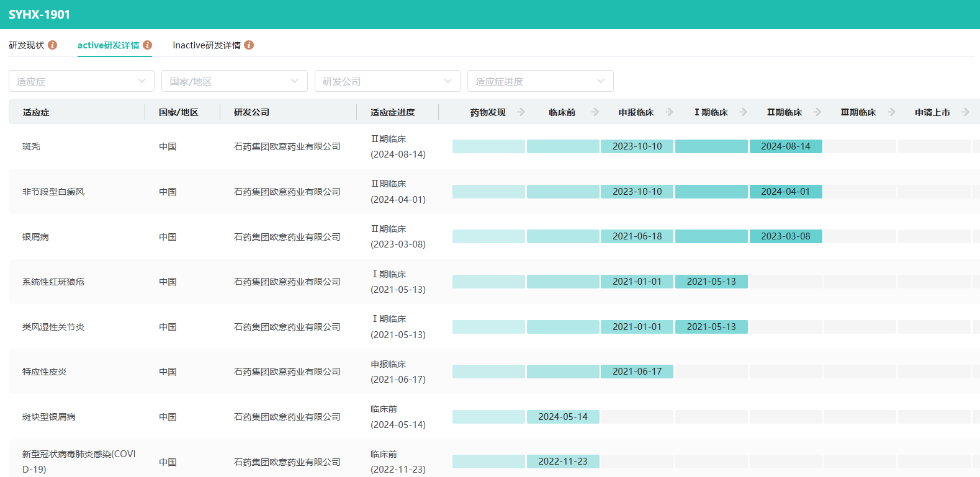Switch to inactive研发详情 tab
Image resolution: width=980 pixels, height=477 pixels.
click(207, 45)
